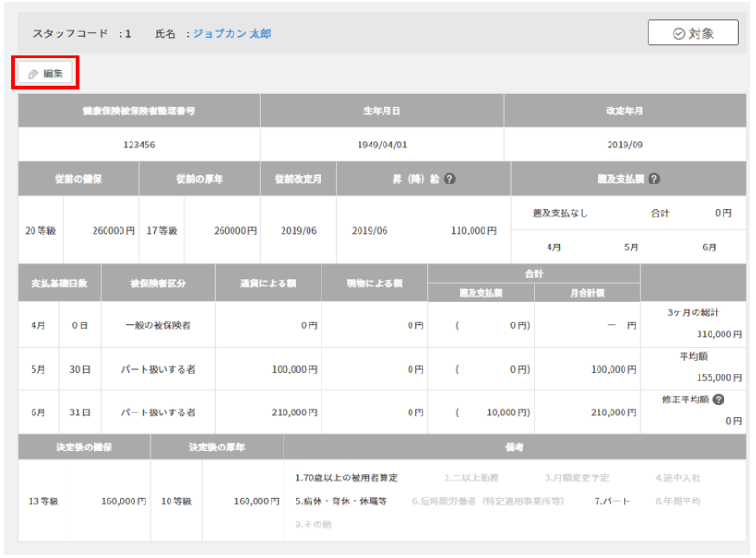Select greyed remark 4.途中入社

[677, 477]
